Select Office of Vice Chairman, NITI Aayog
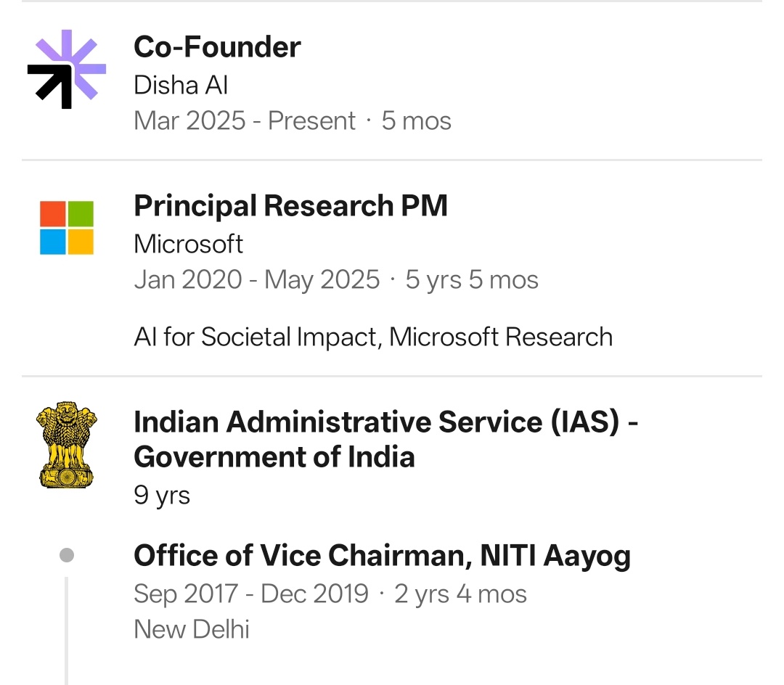The height and width of the screenshot is (685, 784). click(382, 556)
